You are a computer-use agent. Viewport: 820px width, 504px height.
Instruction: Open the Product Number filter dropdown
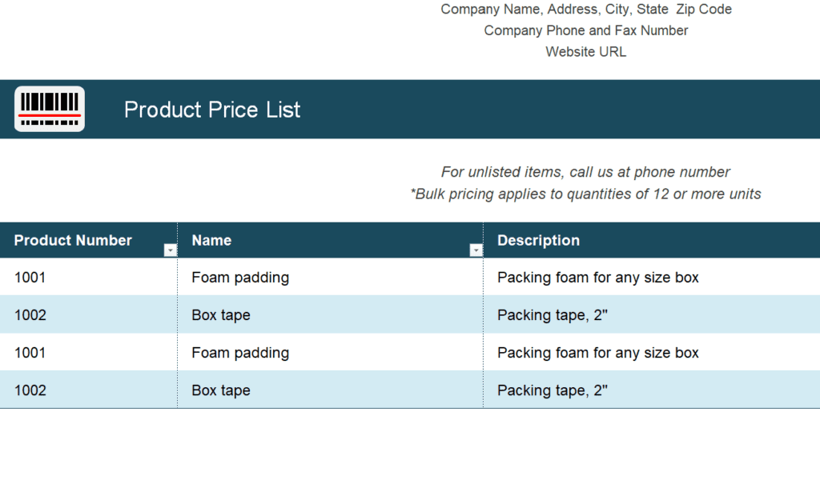coord(170,250)
